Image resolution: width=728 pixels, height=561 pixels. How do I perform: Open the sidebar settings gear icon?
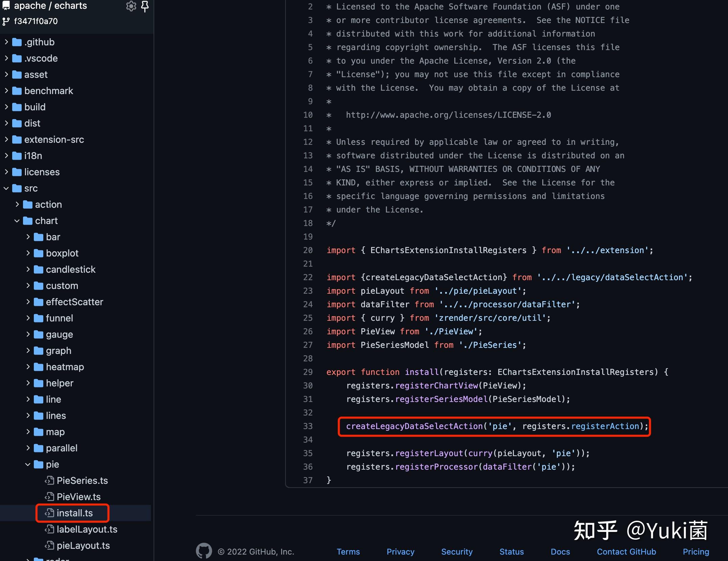(x=131, y=6)
